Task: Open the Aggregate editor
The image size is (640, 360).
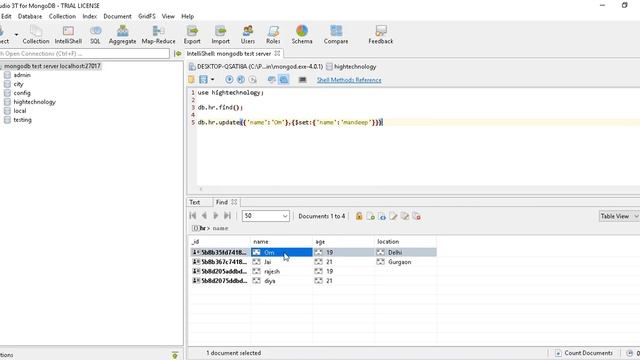Action: 122,34
